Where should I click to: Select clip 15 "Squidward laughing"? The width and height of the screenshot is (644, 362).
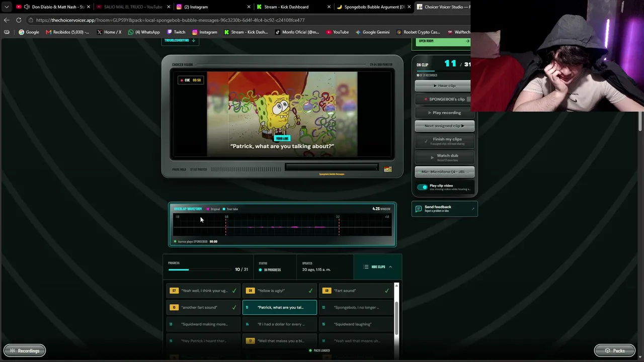(356, 324)
